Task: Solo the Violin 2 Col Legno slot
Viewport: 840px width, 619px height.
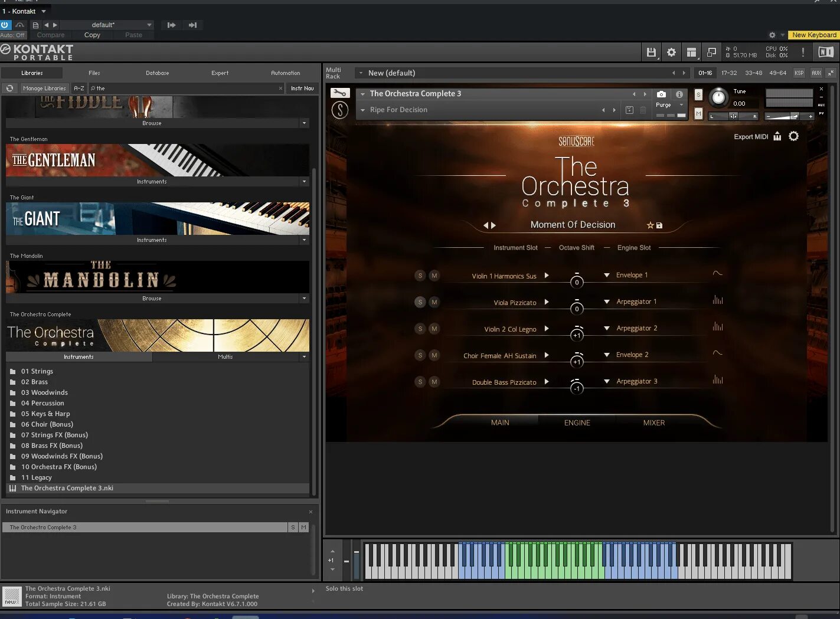Action: click(x=420, y=329)
